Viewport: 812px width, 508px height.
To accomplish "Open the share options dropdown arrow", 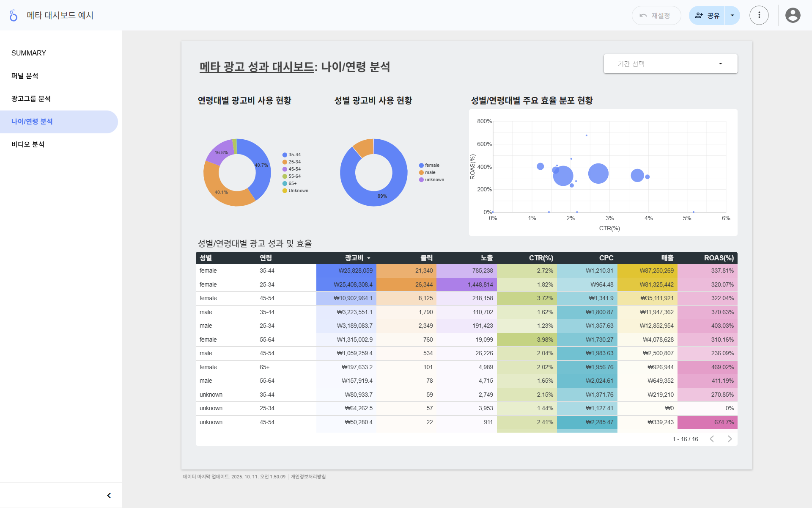I will point(732,16).
